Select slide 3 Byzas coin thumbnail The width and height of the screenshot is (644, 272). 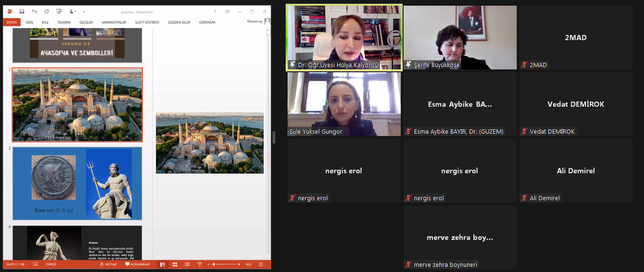pos(77,183)
